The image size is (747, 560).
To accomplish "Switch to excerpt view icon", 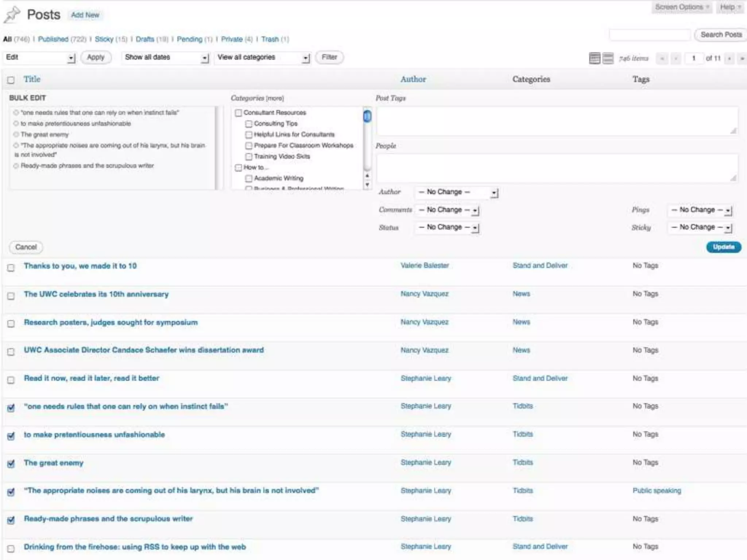I will click(x=608, y=58).
